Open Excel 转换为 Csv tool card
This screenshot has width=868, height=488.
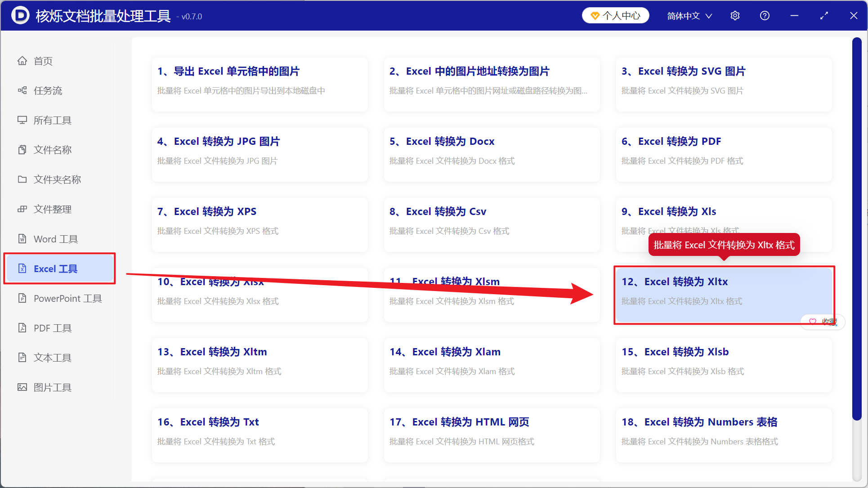coord(492,225)
